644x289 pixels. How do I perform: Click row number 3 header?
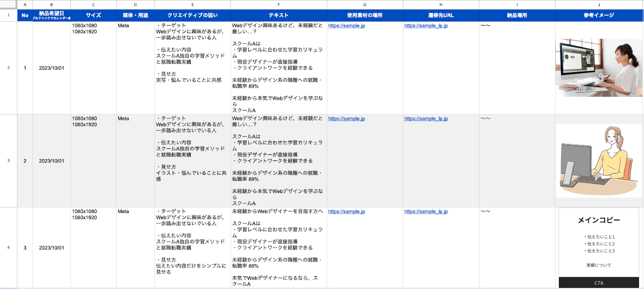[x=8, y=161]
